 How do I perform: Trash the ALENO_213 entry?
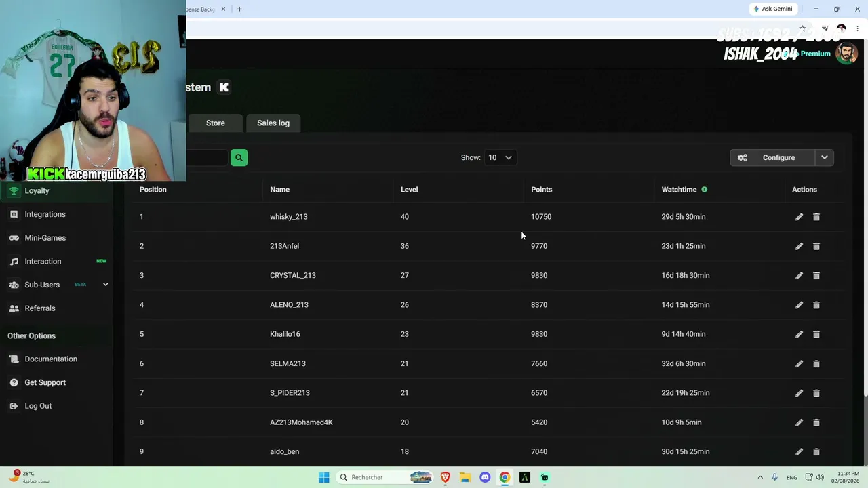816,305
